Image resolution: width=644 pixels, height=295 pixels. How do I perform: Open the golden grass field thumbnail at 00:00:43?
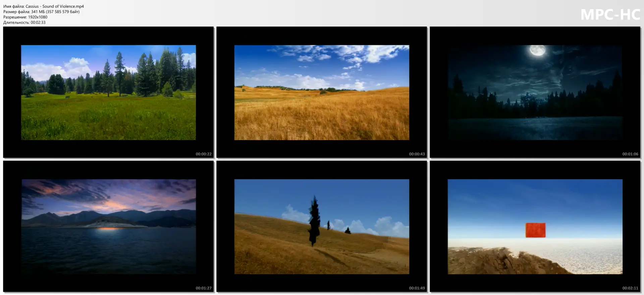(322, 92)
